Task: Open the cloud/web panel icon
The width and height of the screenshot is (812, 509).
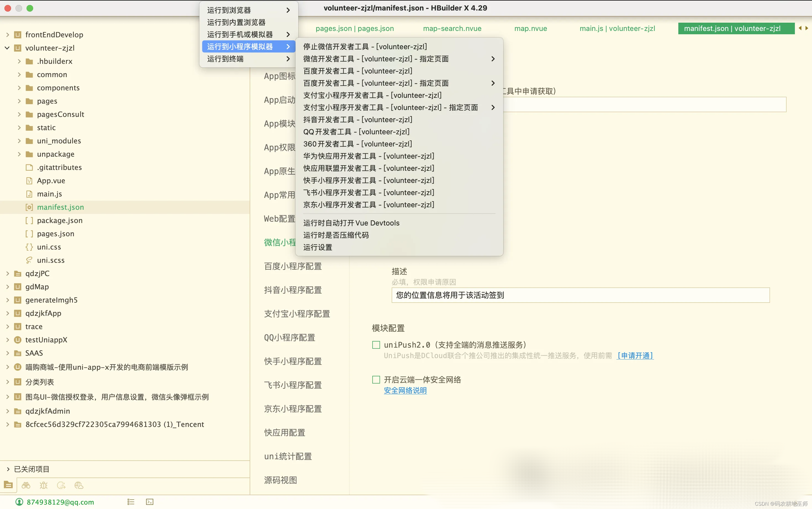Action: 79,485
